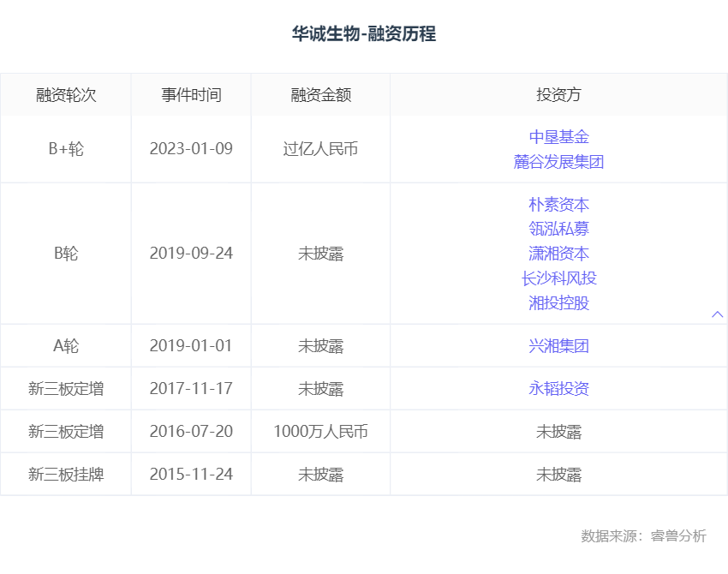Click the 华诚生物-融资历程 title

(364, 33)
